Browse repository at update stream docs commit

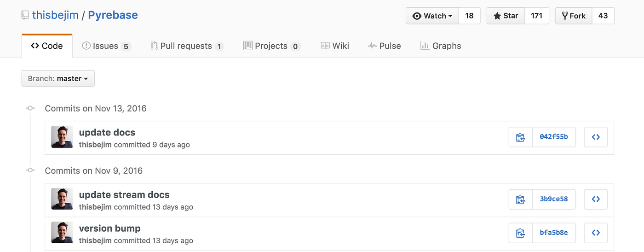pyautogui.click(x=596, y=199)
